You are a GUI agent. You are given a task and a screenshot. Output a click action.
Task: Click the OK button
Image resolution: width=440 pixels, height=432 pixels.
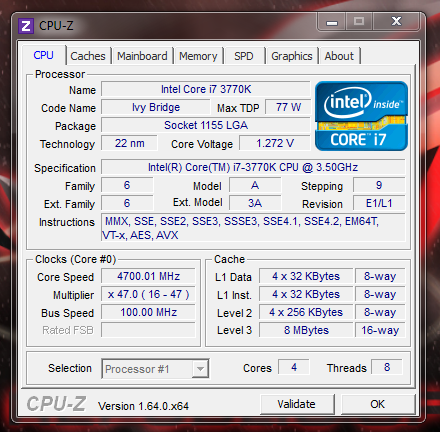(378, 404)
